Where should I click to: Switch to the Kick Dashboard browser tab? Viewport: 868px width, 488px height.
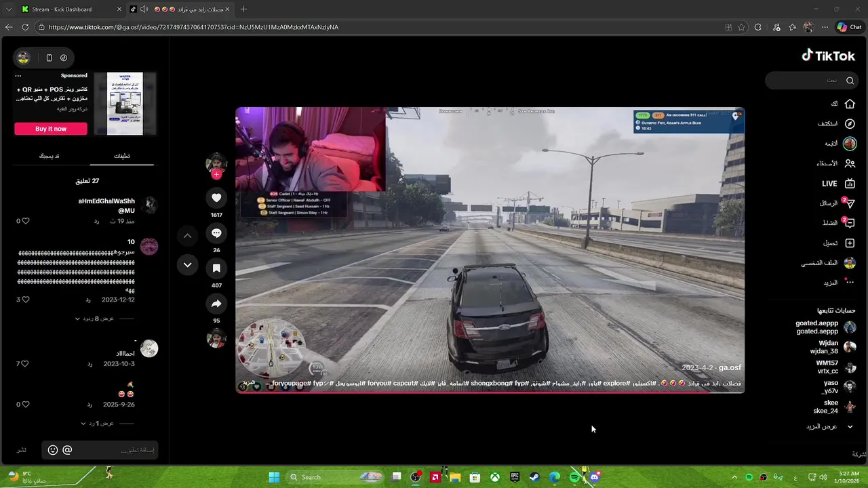point(70,9)
